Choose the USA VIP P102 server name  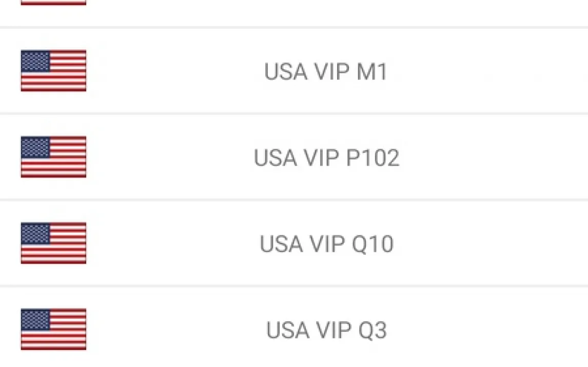pos(326,158)
